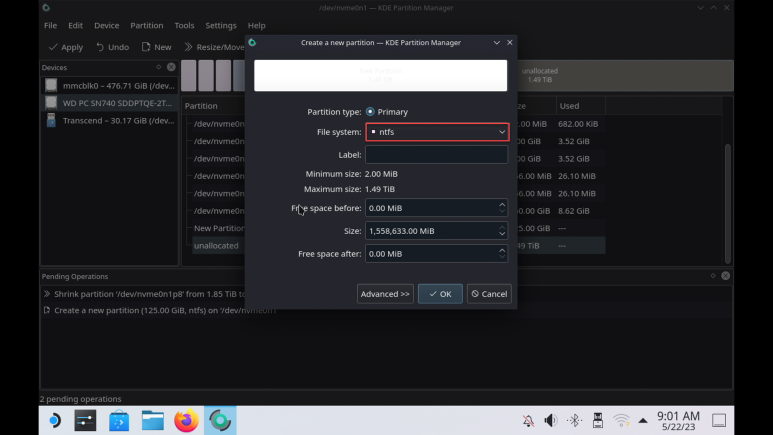
Task: Open the Edit menu
Action: point(75,25)
